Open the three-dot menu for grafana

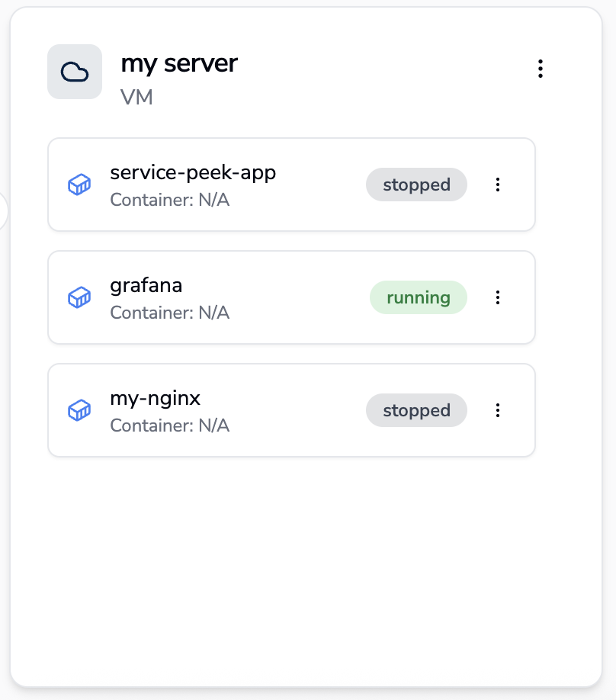point(498,297)
